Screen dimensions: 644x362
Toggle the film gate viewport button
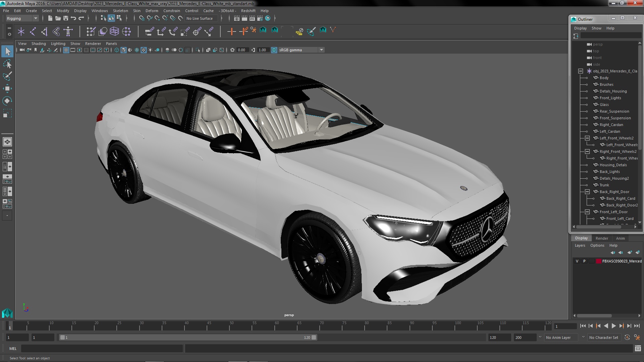click(73, 50)
